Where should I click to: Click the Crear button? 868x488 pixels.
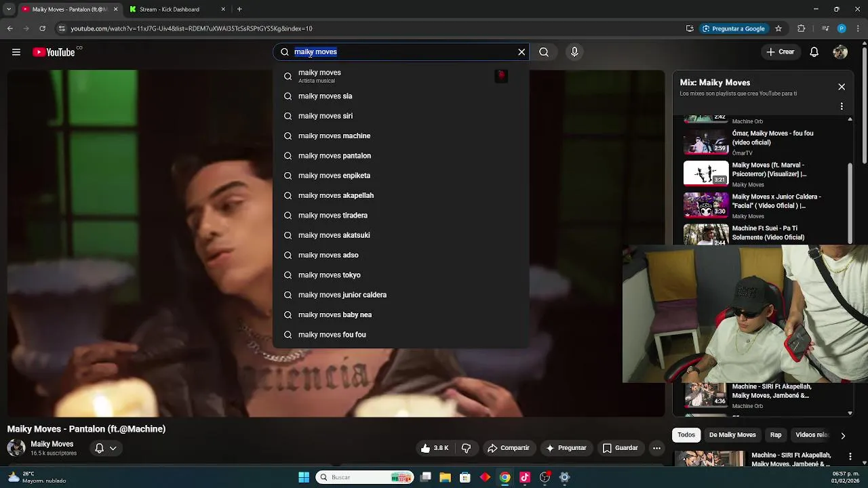pos(780,52)
